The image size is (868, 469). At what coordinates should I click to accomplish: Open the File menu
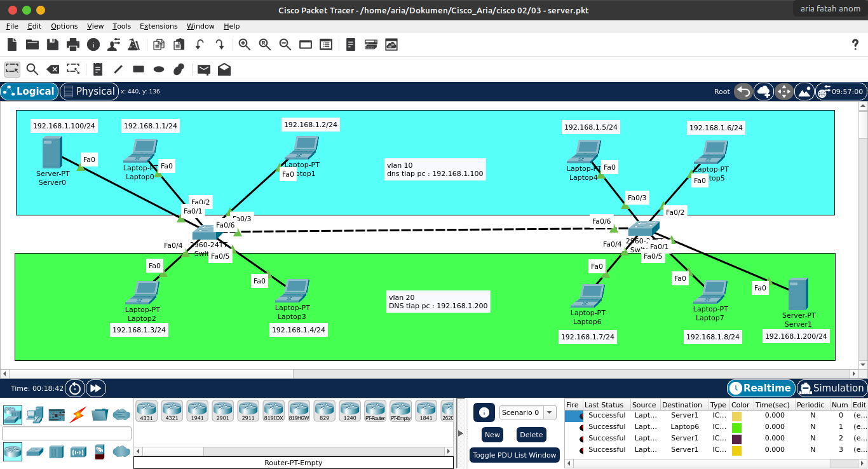click(x=12, y=26)
